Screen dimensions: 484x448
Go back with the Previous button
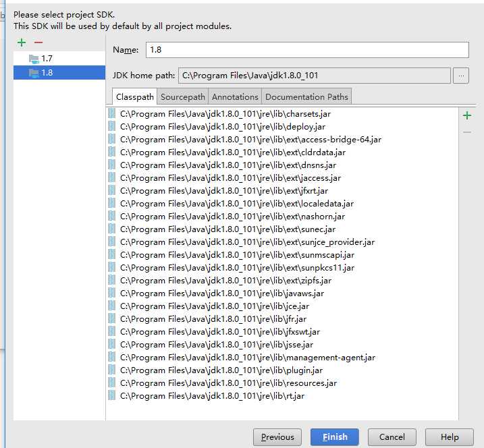[x=277, y=437]
